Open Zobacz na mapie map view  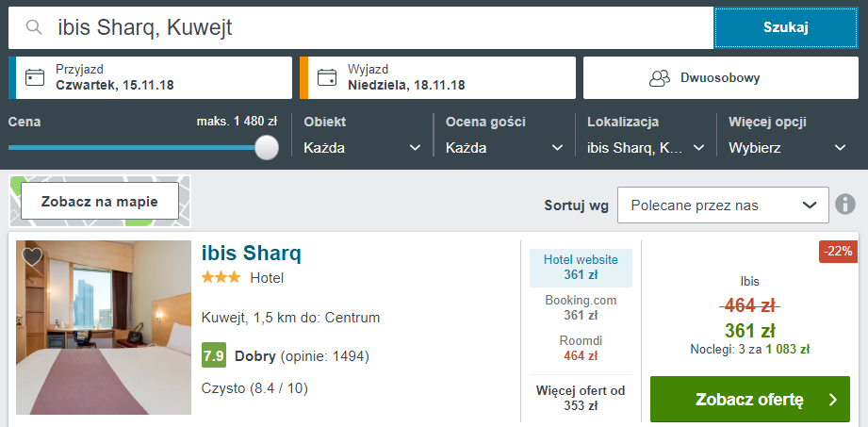click(99, 201)
